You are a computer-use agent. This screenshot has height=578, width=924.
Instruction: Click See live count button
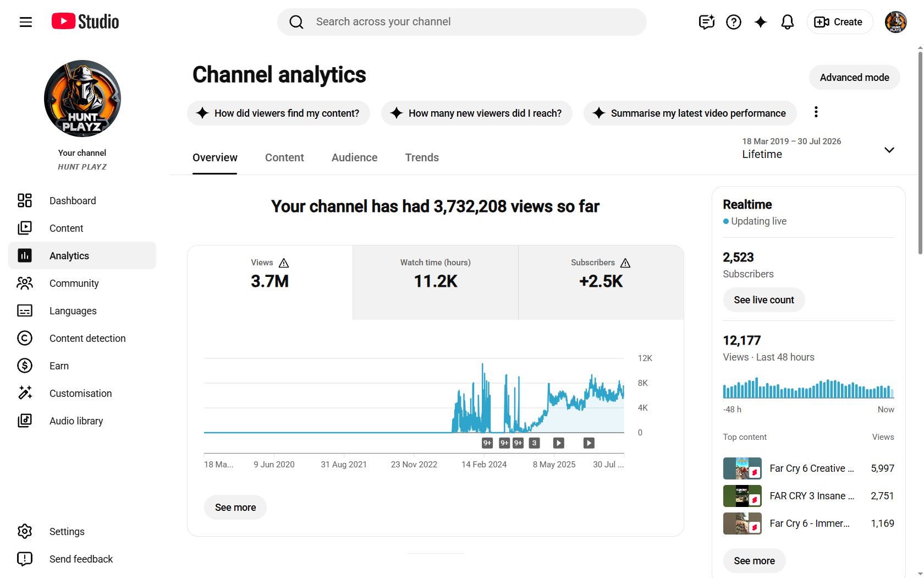[764, 300]
